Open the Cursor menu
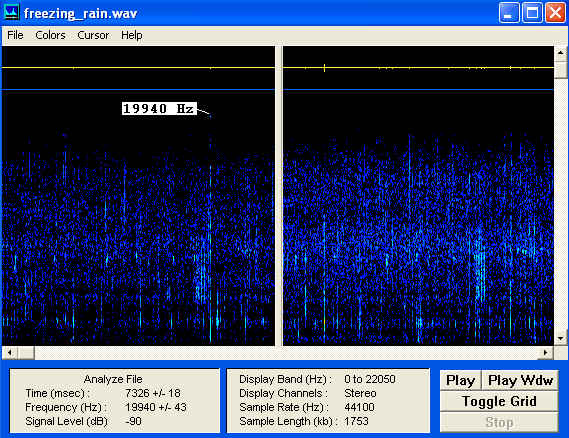Viewport: 569px width, 438px height. pos(93,35)
